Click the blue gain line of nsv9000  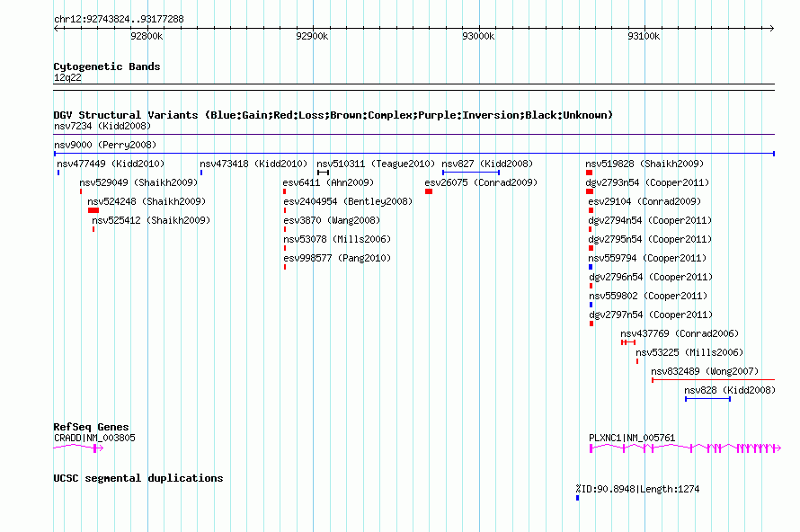(414, 154)
